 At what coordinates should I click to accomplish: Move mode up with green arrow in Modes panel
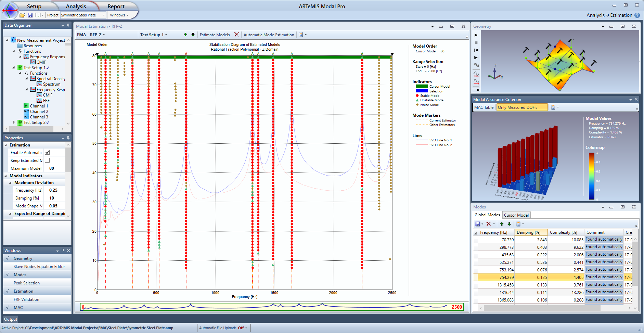(x=502, y=224)
